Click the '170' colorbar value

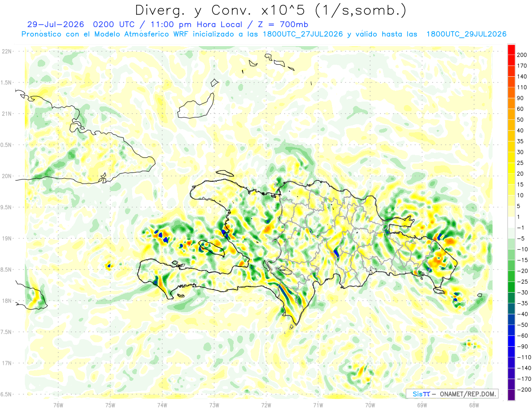pos(521,66)
